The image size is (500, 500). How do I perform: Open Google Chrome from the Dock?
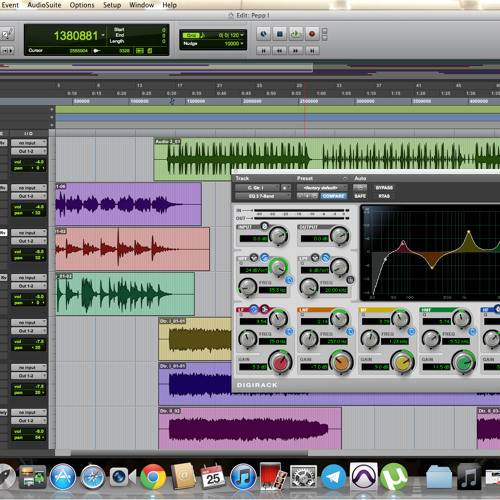[x=153, y=477]
